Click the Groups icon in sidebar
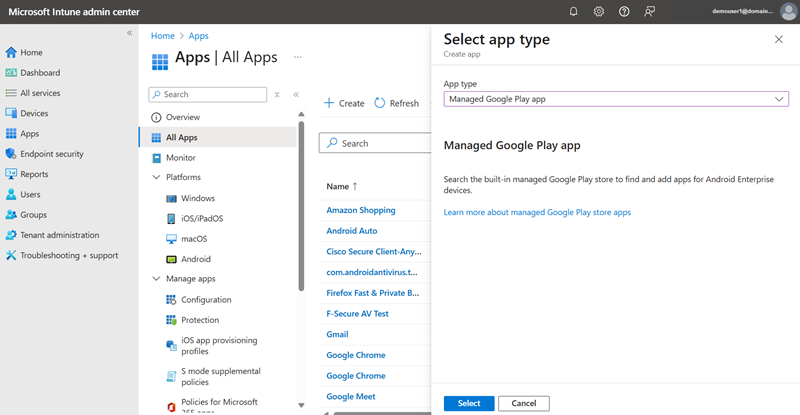Image resolution: width=800 pixels, height=415 pixels. pos(11,215)
